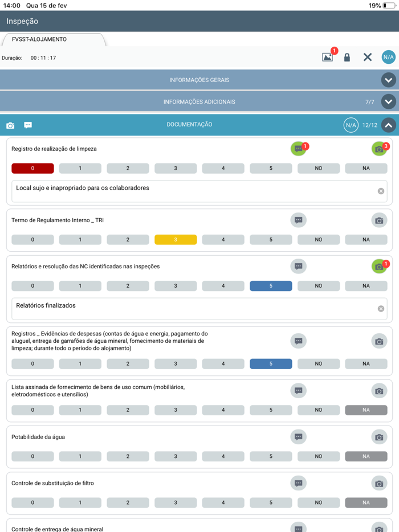Open comment icon in Documentação header
Image resolution: width=399 pixels, height=532 pixels.
tap(28, 125)
